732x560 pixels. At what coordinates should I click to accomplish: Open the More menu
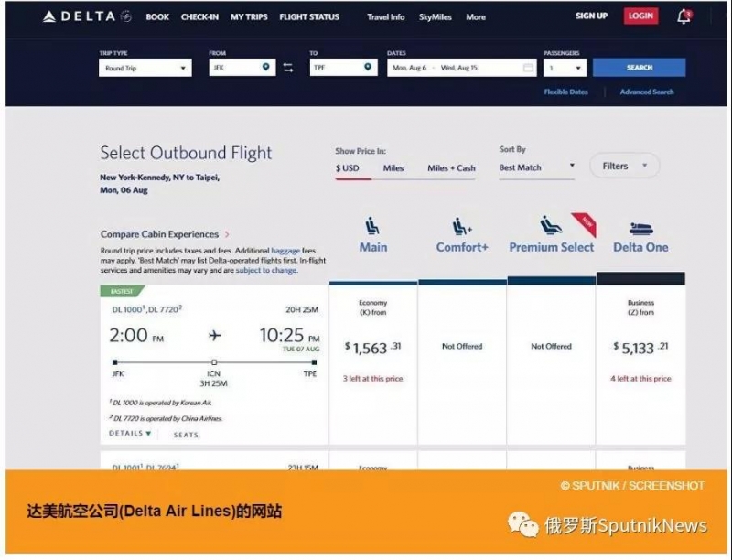pyautogui.click(x=476, y=17)
